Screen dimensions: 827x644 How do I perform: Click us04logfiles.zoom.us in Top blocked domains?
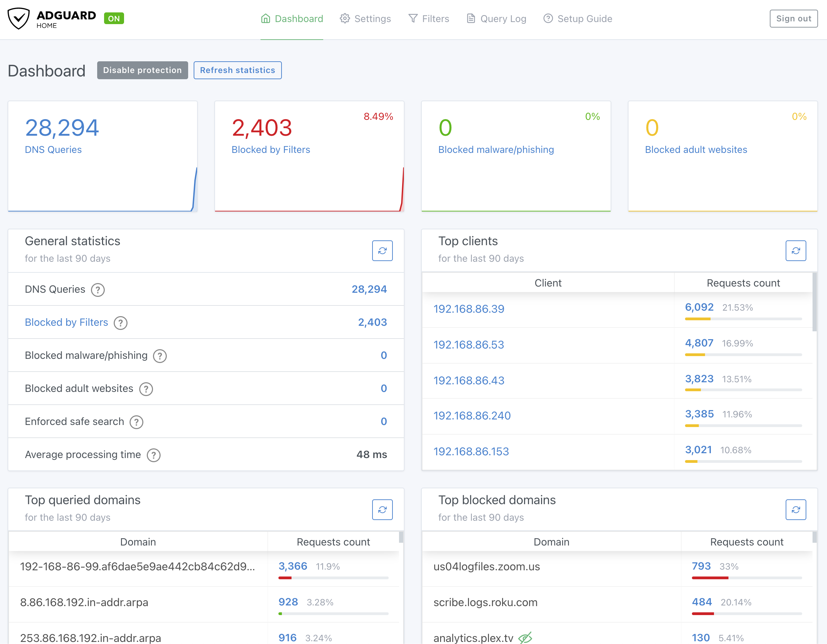[487, 567]
